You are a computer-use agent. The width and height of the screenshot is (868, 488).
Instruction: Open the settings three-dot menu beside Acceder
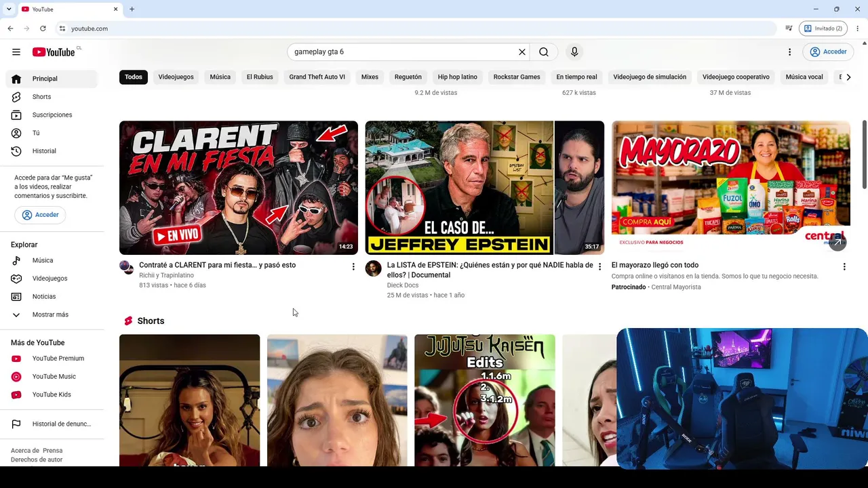coord(789,52)
